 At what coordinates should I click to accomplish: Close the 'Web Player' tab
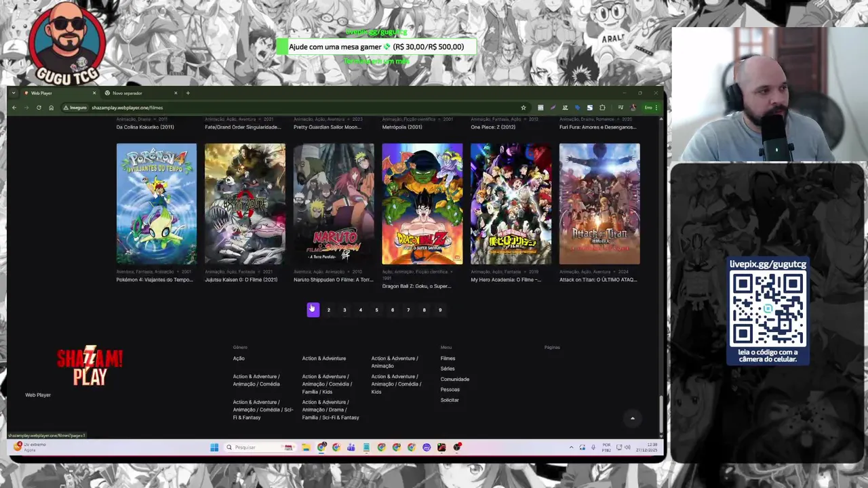[94, 93]
